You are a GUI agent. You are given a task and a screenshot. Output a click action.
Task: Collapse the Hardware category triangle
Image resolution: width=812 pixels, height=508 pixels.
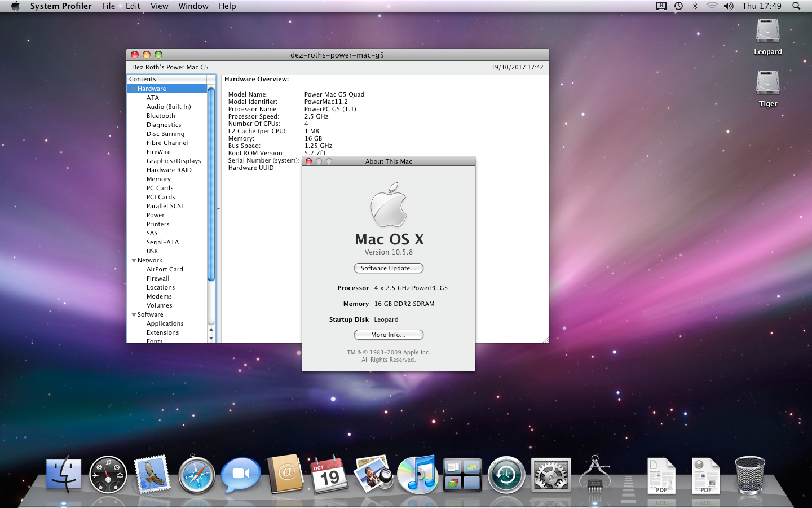tap(134, 89)
